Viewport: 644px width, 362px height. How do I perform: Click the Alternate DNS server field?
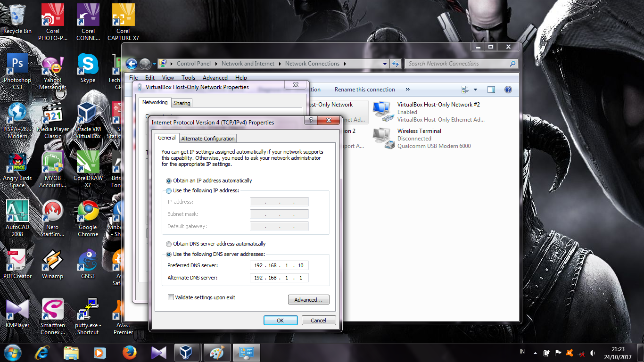[x=279, y=278]
